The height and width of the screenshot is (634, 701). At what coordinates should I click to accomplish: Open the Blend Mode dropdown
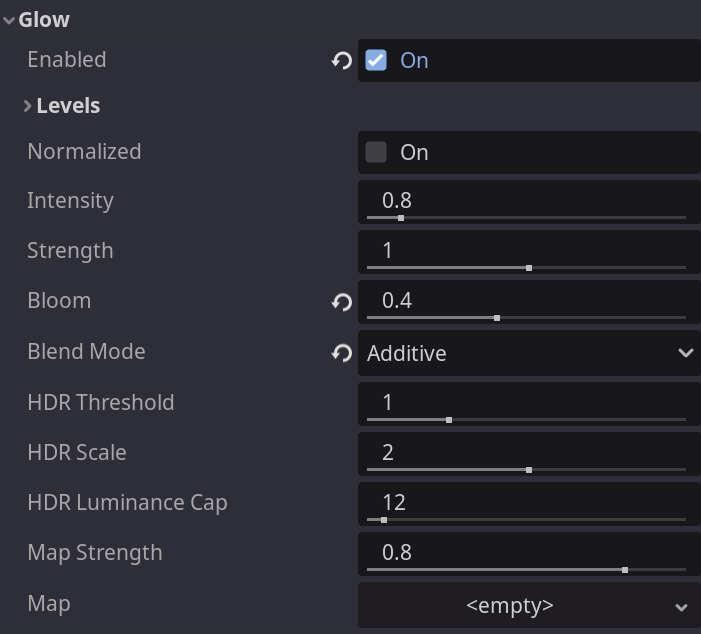[x=529, y=353]
